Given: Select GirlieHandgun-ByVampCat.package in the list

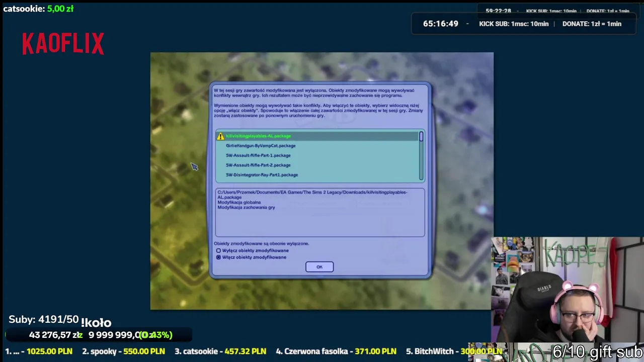Looking at the screenshot, I should coord(261,146).
